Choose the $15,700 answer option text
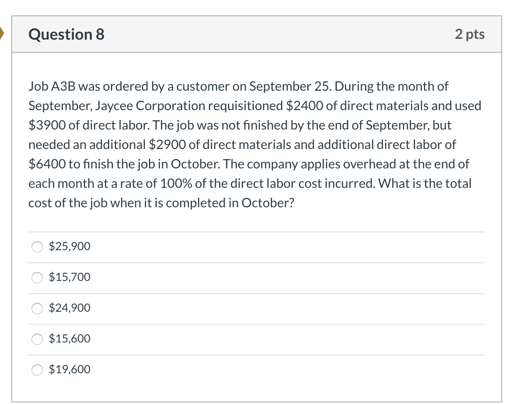532x404 pixels. click(x=69, y=277)
